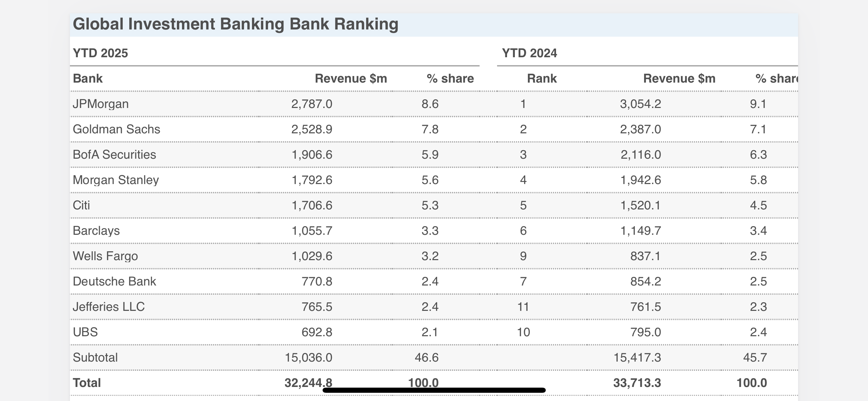Select the Deutsche Bank row label
This screenshot has width=868, height=401.
point(114,281)
